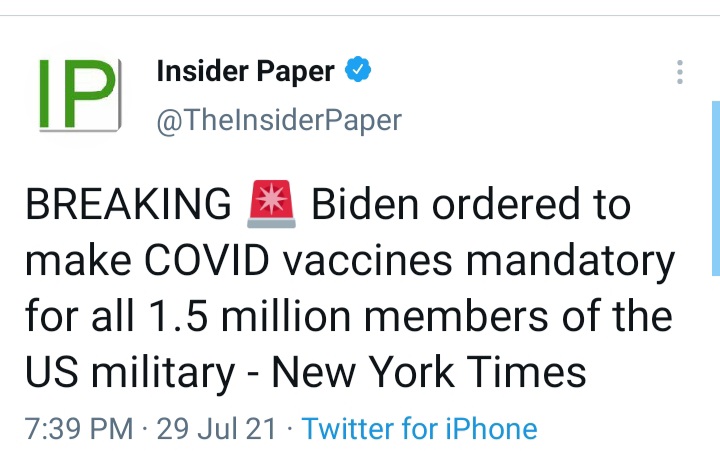
Task: Click the @TheInsiderPaper handle
Action: click(x=279, y=120)
